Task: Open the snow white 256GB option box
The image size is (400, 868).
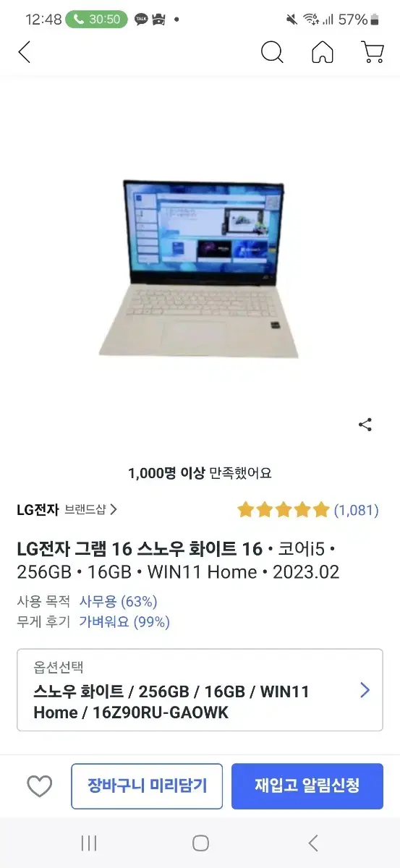Action: tap(200, 690)
